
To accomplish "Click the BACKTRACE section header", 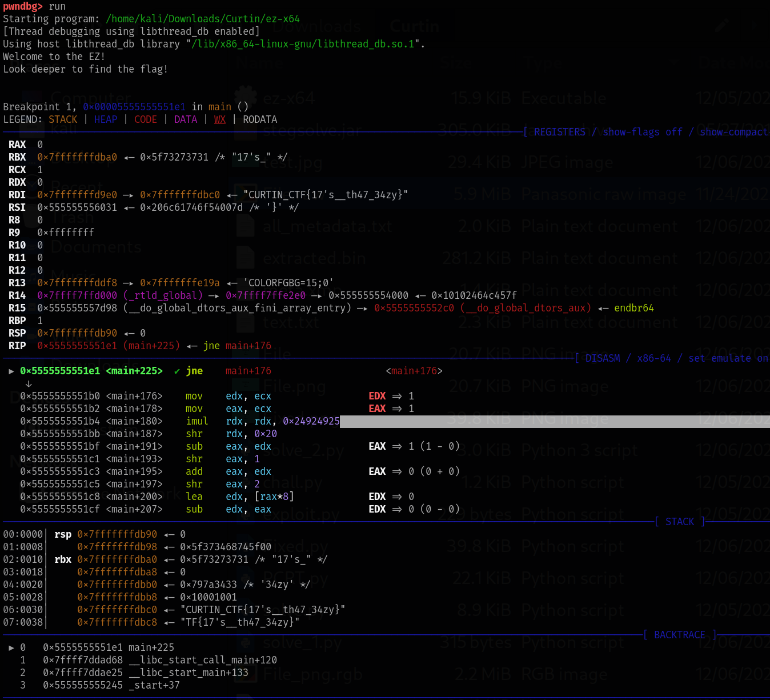I will coord(680,635).
